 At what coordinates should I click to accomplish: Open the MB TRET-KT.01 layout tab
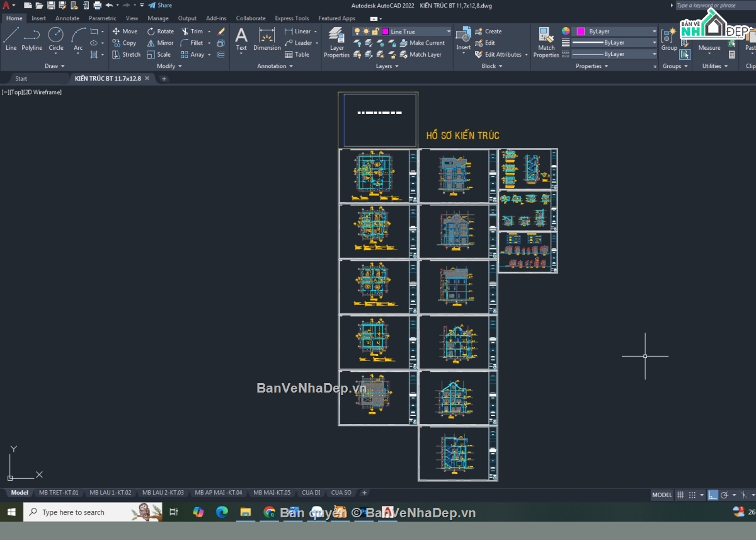pos(59,492)
